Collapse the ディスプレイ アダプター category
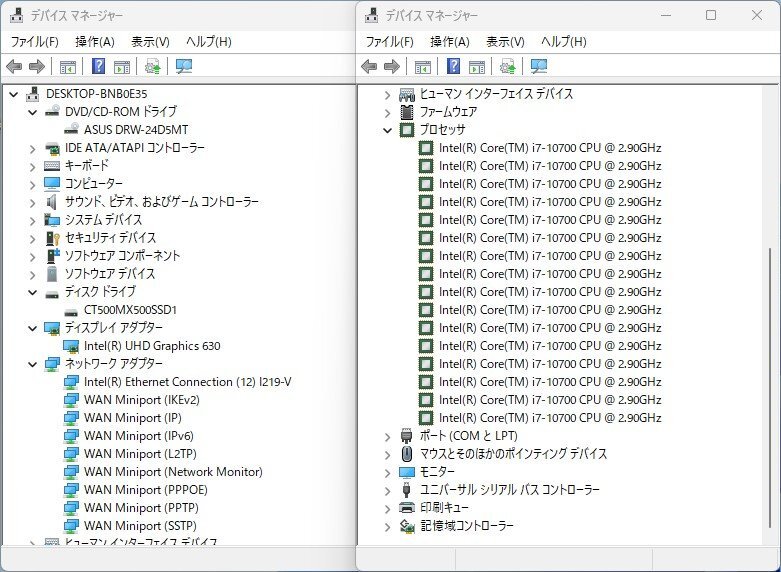This screenshot has height=572, width=781. coord(32,328)
